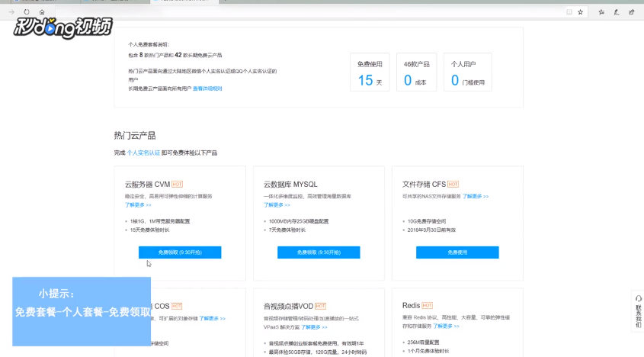Click the 文件存储 CFS title
This screenshot has height=357, width=644.
424,185
